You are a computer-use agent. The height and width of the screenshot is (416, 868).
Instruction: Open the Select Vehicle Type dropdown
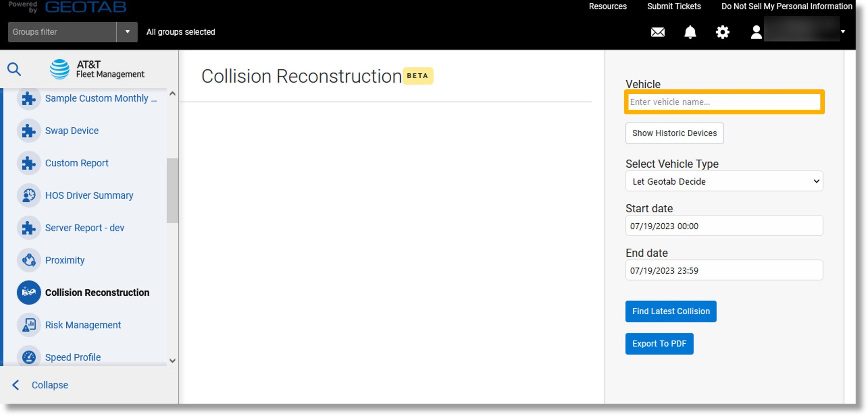[x=724, y=181]
